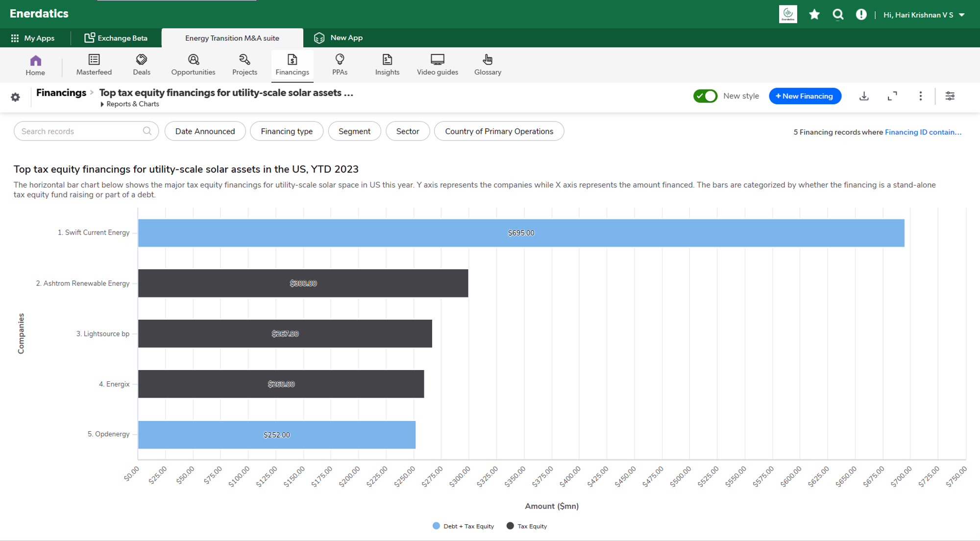Open the three-dot more options menu

pos(920,96)
